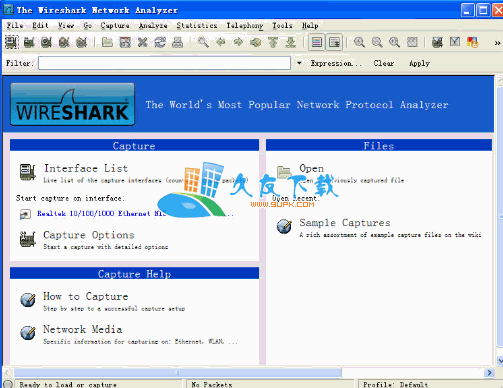Go forward in packet history arrow

pyautogui.click(x=238, y=42)
